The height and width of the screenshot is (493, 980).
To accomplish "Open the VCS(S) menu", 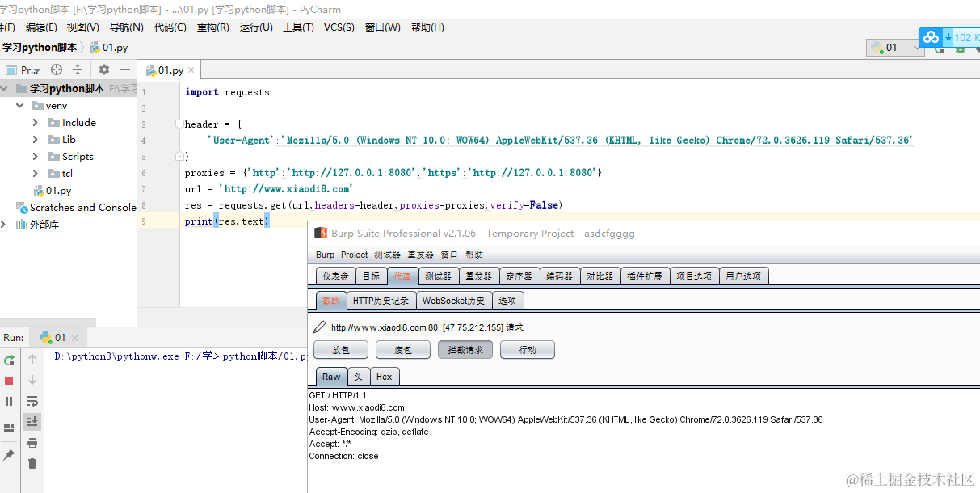I will click(x=339, y=27).
